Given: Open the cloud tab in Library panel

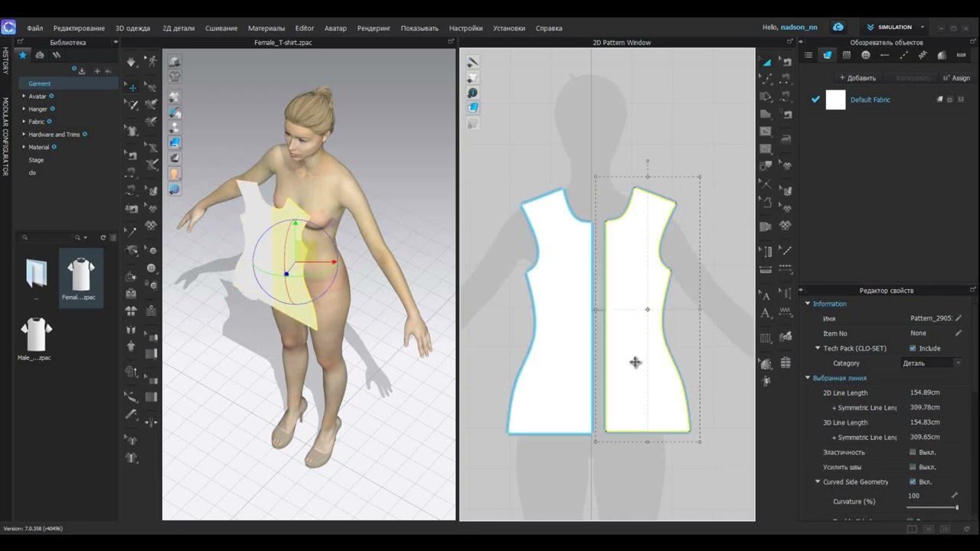Looking at the screenshot, I should pos(40,55).
